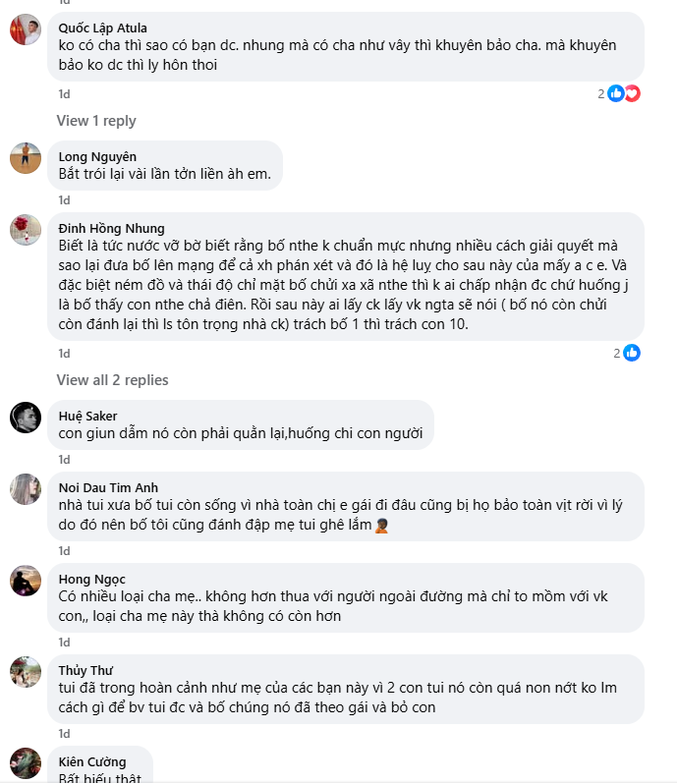677x784 pixels.
Task: Open Quốc Lập Atula's profile name link
Action: [x=103, y=28]
